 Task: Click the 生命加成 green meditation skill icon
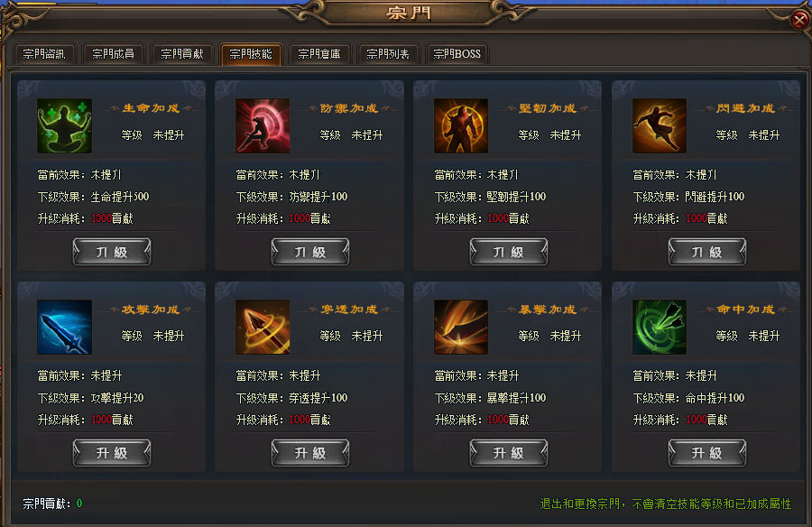coord(64,126)
